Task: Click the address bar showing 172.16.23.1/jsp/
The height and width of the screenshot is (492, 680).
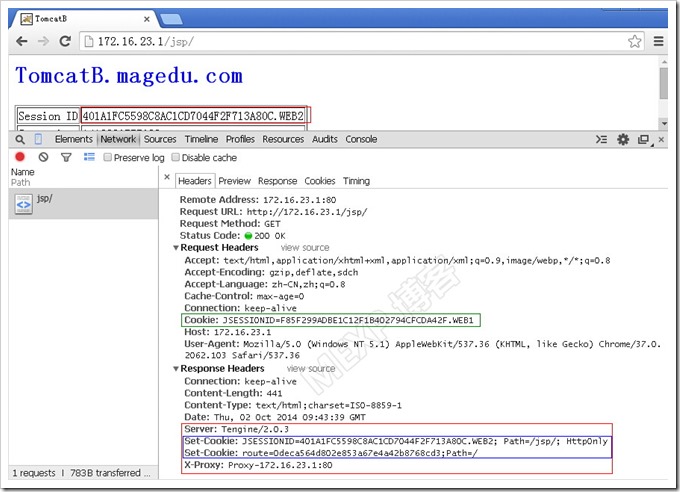Action: [353, 41]
